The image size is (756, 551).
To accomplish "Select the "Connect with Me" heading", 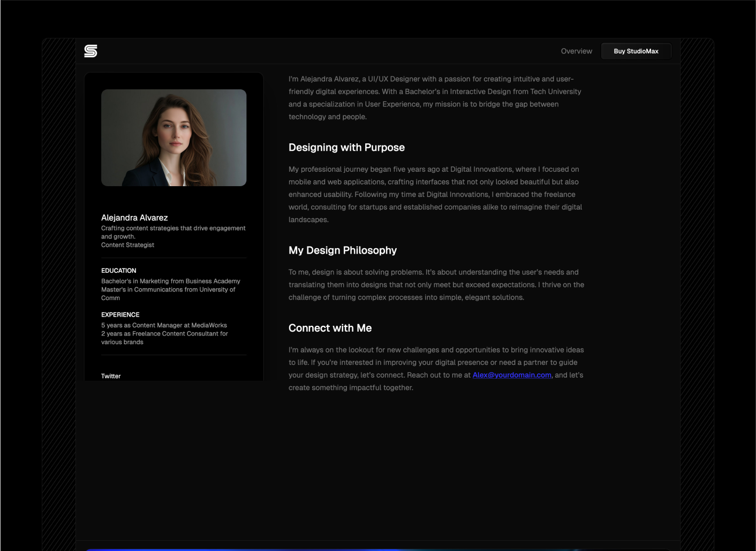I will (330, 328).
